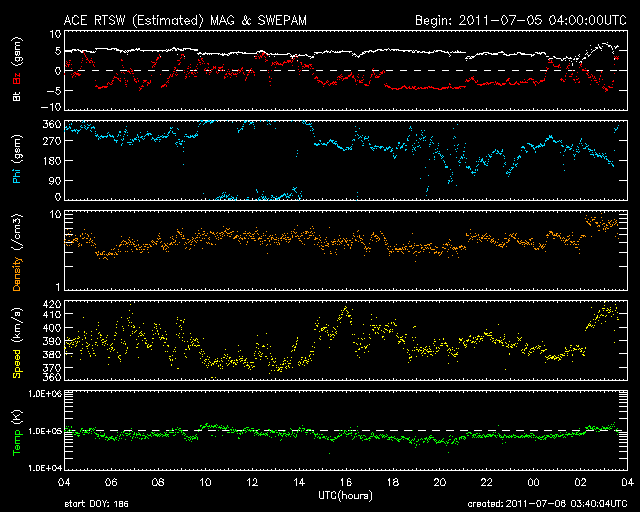The height and width of the screenshot is (512, 640).
Task: Click the "90" tick on the Phi axis
Action: pos(55,180)
